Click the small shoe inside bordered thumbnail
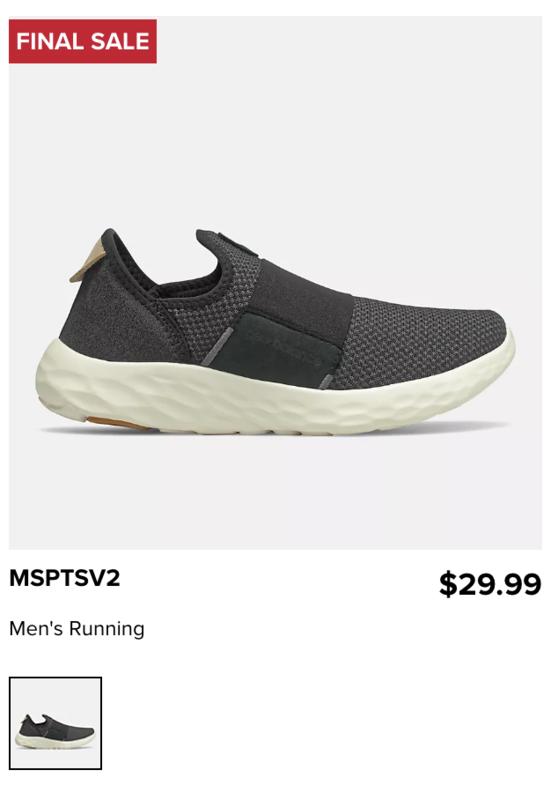551x800 pixels. (x=55, y=731)
